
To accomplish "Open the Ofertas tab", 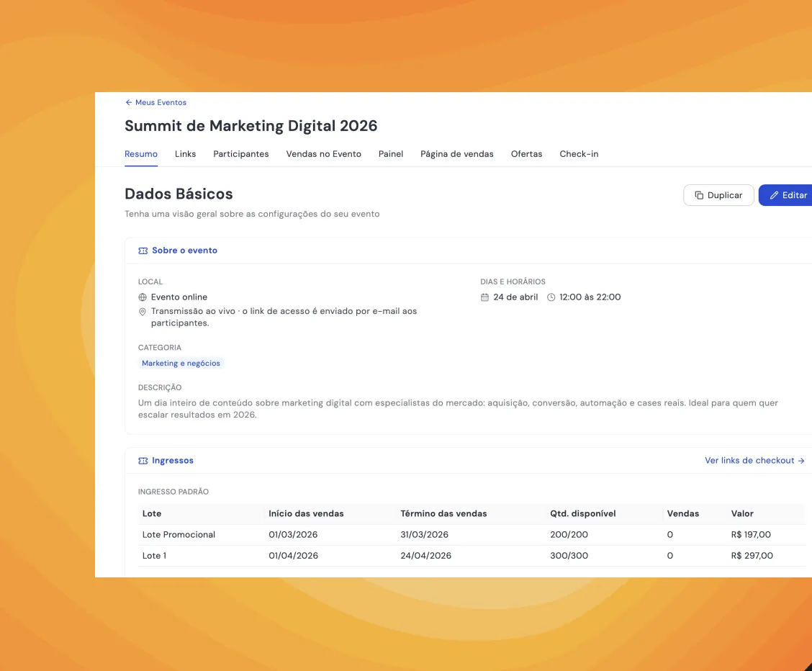I will click(526, 154).
